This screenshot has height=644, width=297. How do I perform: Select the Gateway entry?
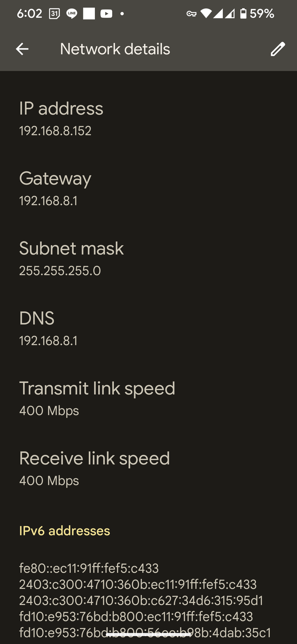[x=148, y=189]
